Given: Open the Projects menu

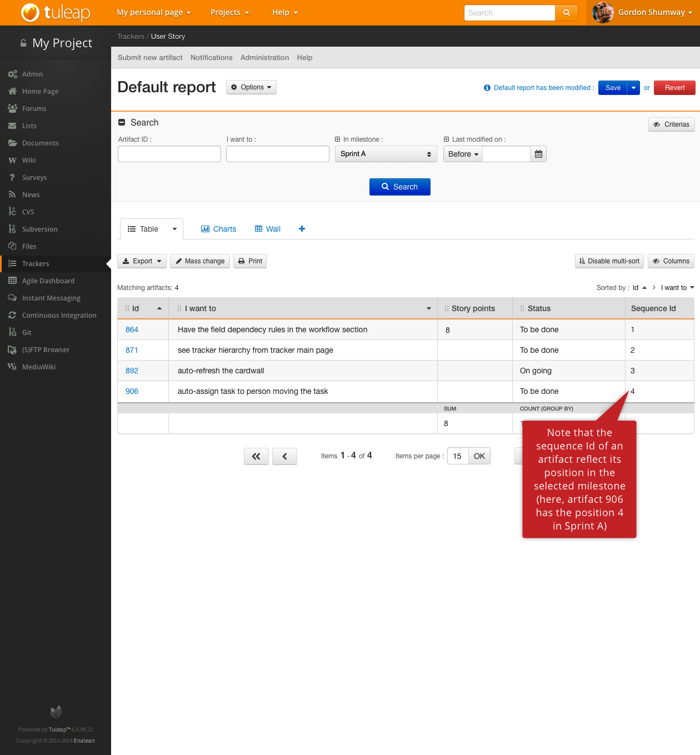Looking at the screenshot, I should pyautogui.click(x=229, y=12).
